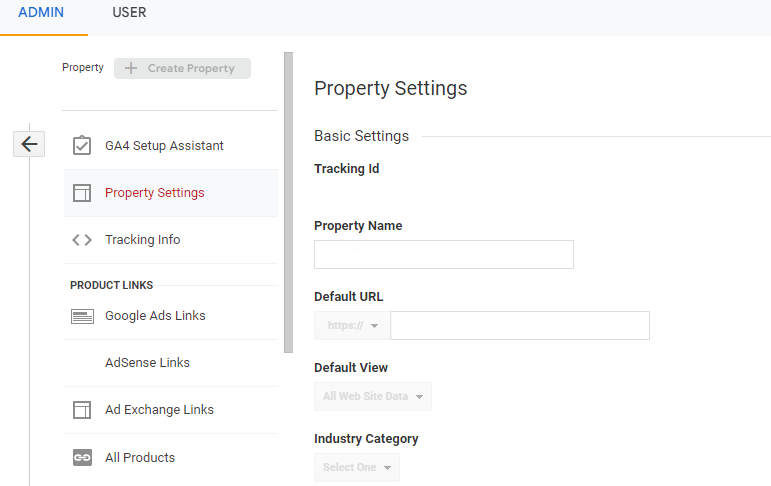
Task: Open AdSense Links
Action: coord(147,363)
